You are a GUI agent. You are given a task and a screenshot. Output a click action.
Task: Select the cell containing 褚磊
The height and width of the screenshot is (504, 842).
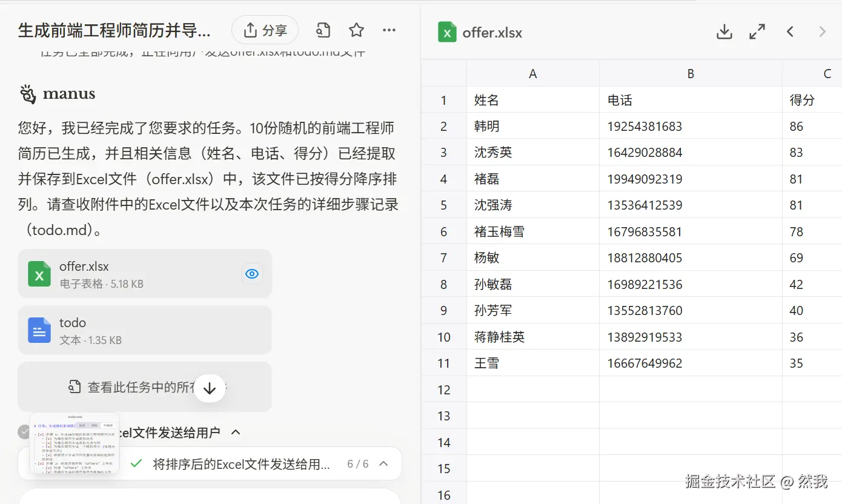pyautogui.click(x=533, y=179)
